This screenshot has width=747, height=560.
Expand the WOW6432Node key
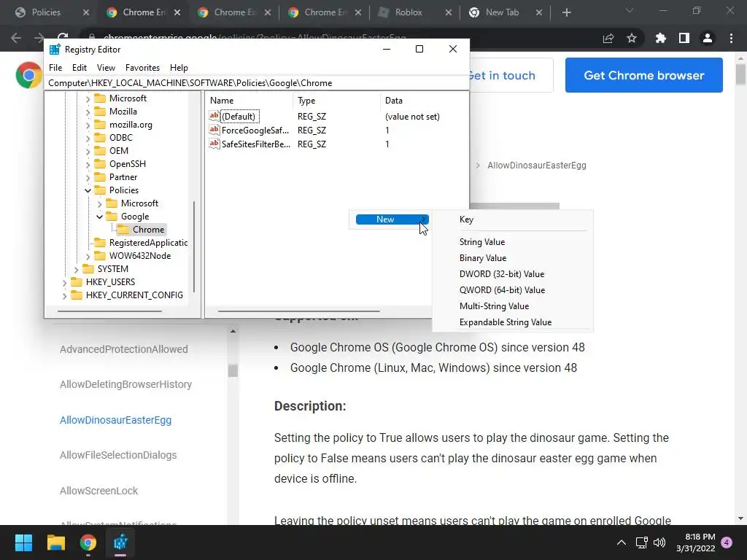tap(88, 256)
